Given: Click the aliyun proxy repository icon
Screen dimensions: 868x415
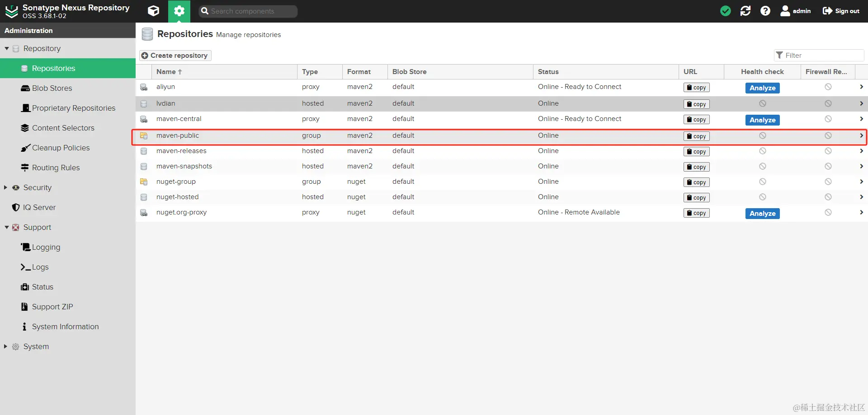Looking at the screenshot, I should point(144,87).
